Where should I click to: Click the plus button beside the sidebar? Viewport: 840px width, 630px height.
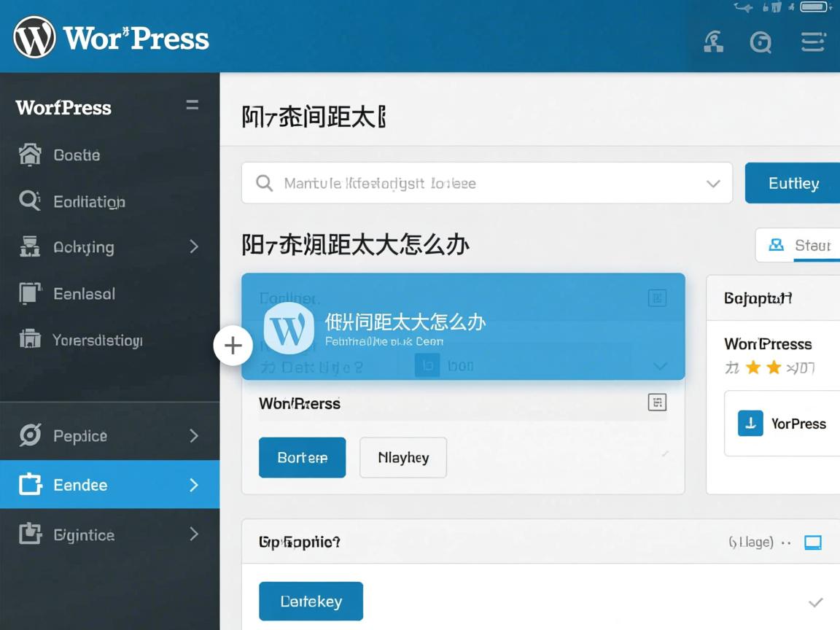point(233,346)
